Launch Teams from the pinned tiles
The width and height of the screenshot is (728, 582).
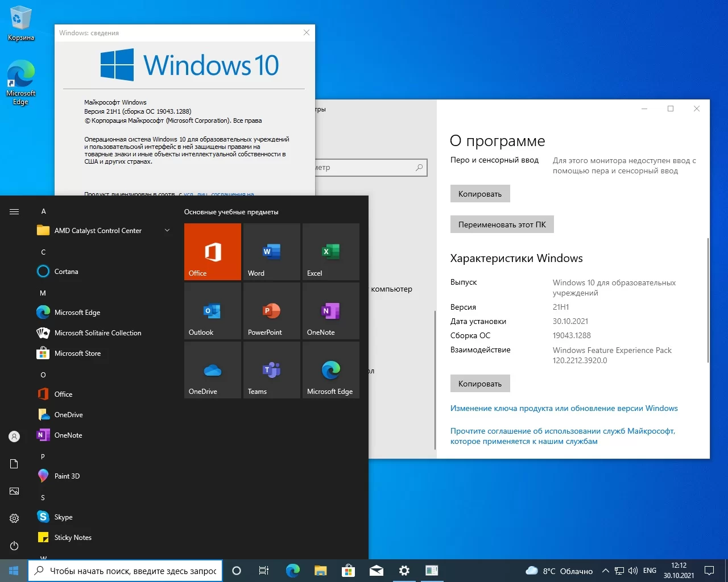(x=272, y=370)
